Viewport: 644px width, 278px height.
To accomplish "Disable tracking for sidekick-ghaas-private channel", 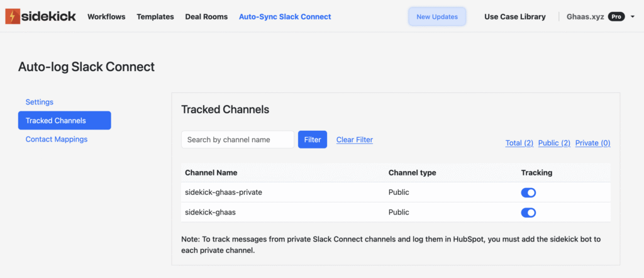I will [x=528, y=192].
